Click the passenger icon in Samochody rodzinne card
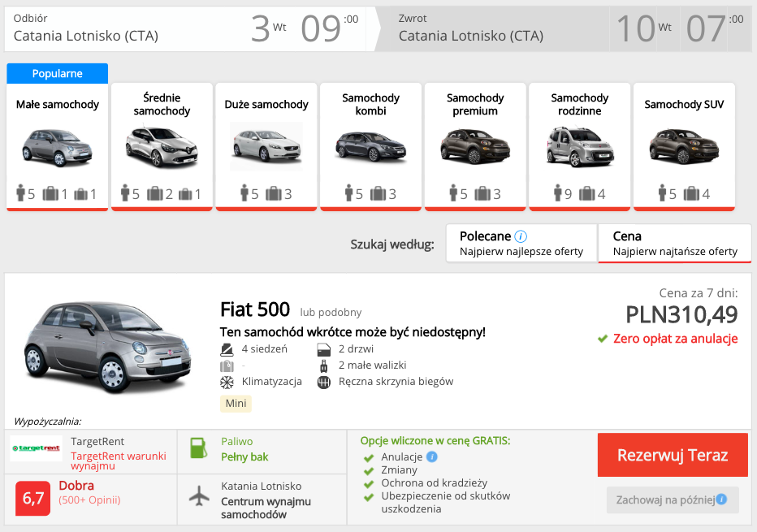The width and height of the screenshot is (757, 532). coord(558,192)
